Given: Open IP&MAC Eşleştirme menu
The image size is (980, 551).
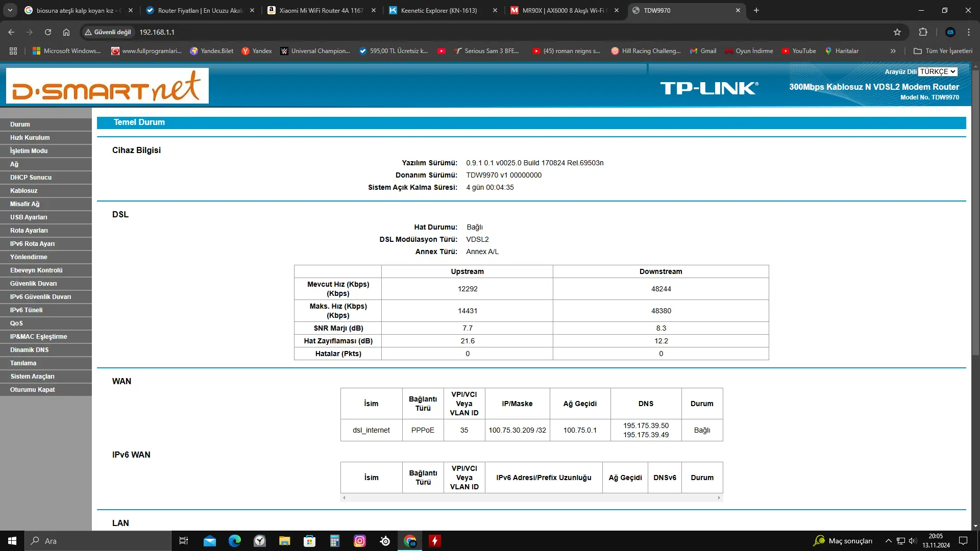Looking at the screenshot, I should [x=46, y=337].
